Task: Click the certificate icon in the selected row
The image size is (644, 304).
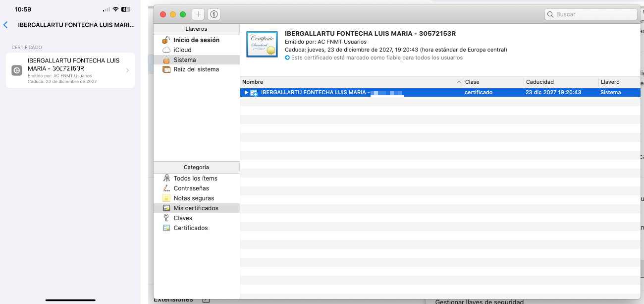Action: 254,92
